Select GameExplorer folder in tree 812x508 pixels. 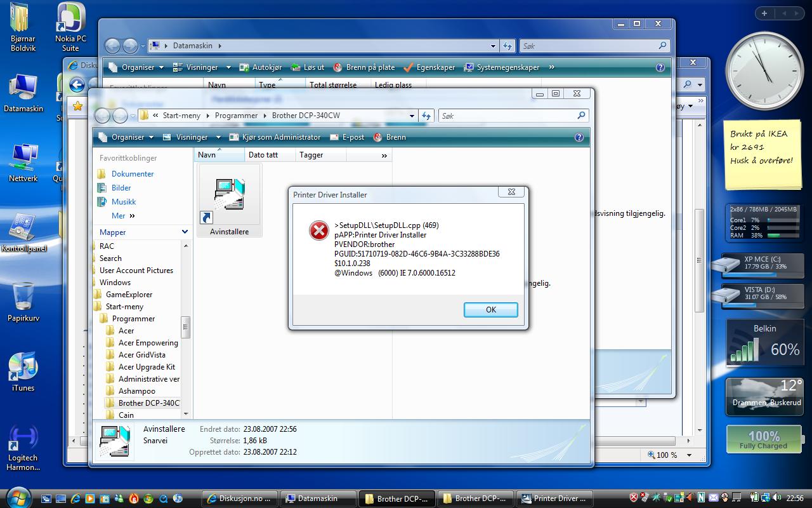point(129,295)
